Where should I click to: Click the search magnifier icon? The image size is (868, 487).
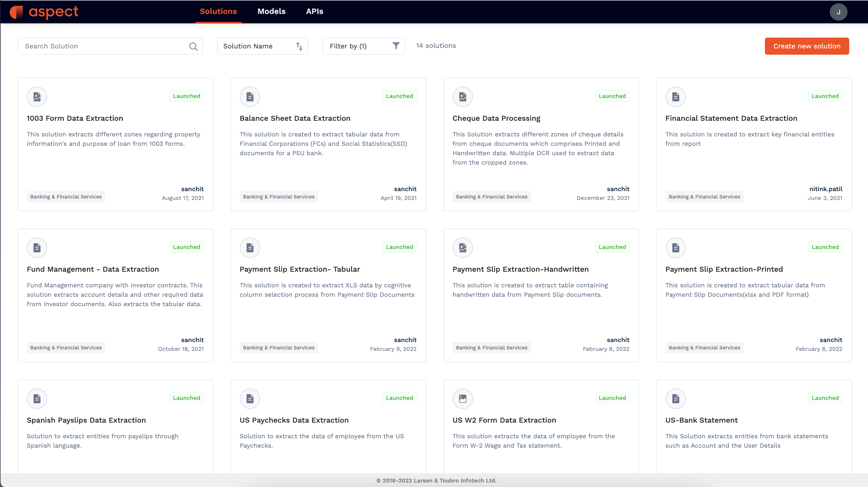click(x=193, y=46)
